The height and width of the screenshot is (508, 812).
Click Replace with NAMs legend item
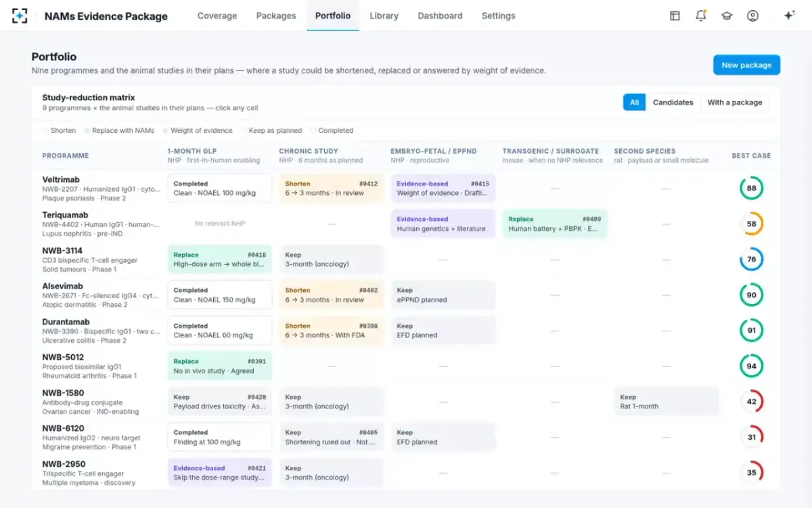[119, 131]
